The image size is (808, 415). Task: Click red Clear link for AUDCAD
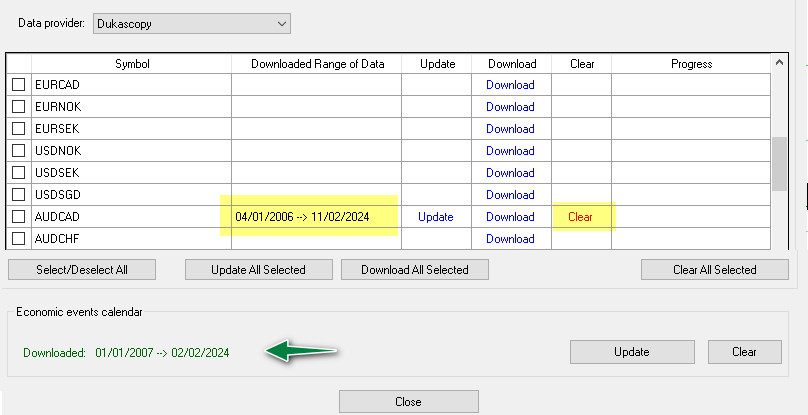(x=580, y=217)
